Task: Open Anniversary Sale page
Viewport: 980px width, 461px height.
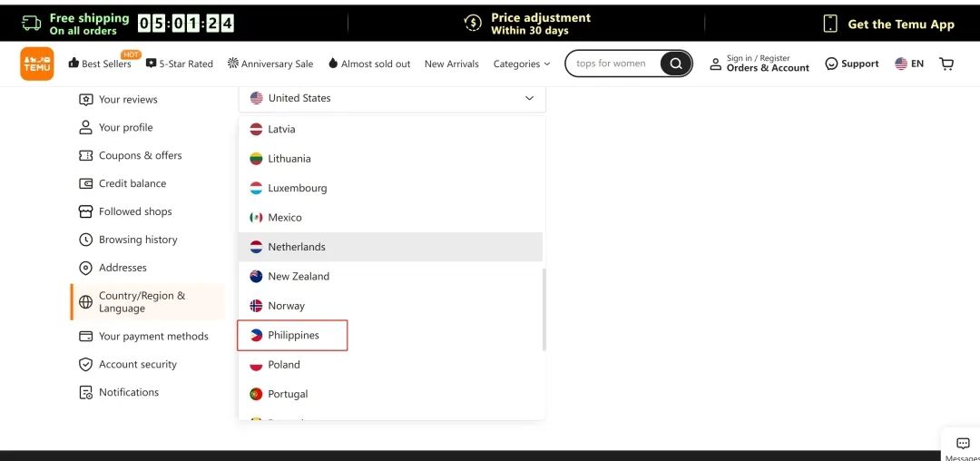Action: 270,64
